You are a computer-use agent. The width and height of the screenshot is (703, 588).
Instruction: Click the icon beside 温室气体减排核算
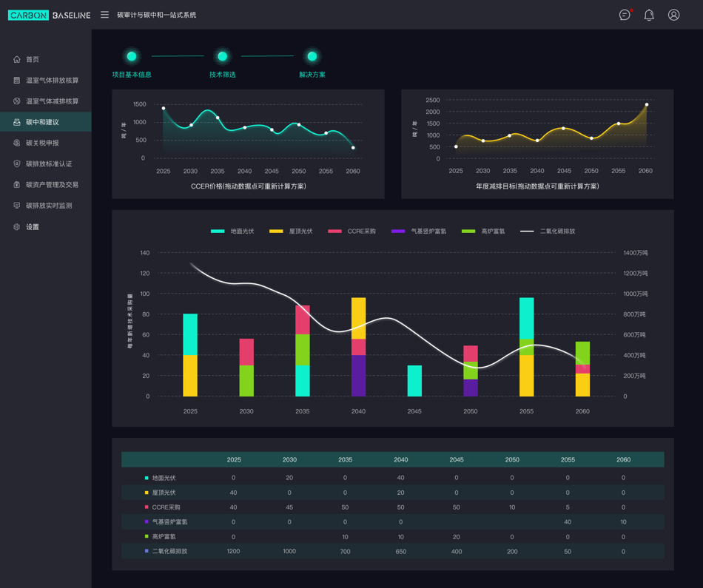16,101
